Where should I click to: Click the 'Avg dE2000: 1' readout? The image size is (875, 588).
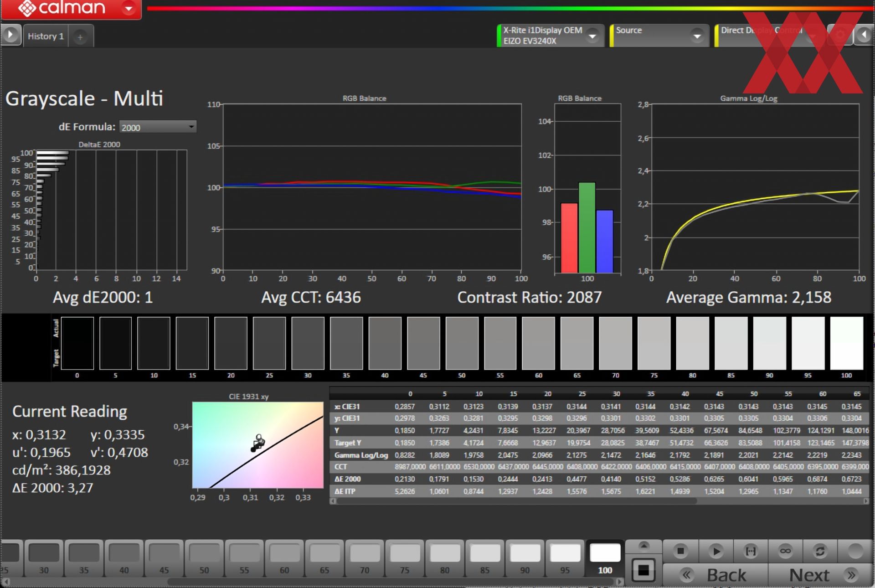[x=103, y=298]
